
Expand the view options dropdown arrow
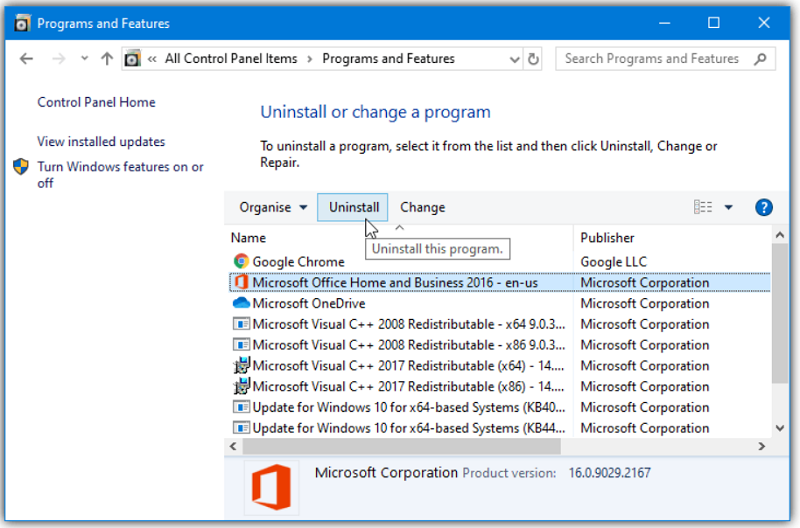pyautogui.click(x=728, y=208)
